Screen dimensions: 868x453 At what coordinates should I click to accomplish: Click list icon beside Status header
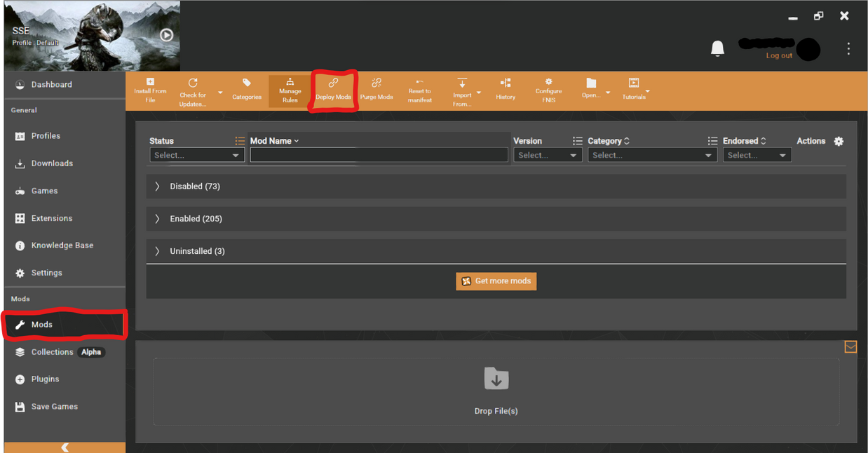(x=240, y=141)
